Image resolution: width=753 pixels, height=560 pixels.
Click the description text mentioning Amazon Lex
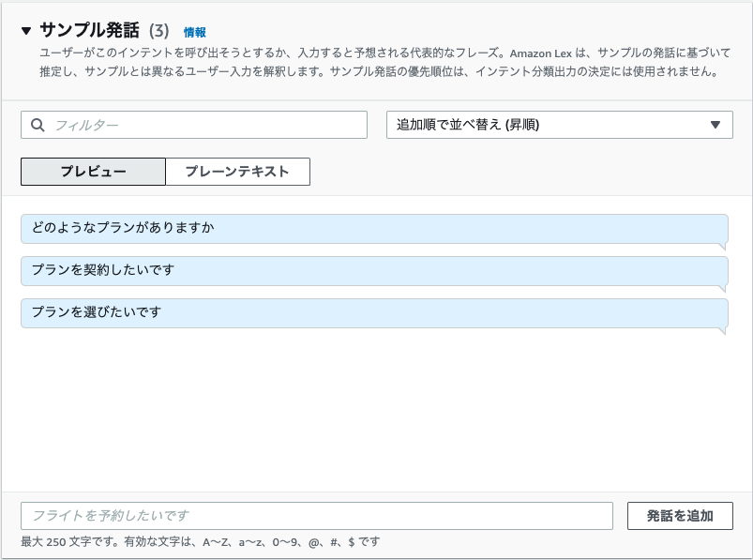point(384,62)
